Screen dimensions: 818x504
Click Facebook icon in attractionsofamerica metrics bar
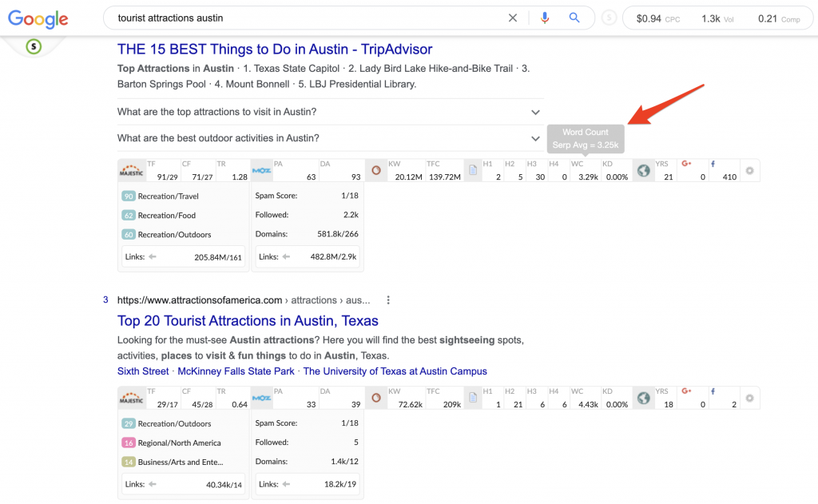[713, 391]
